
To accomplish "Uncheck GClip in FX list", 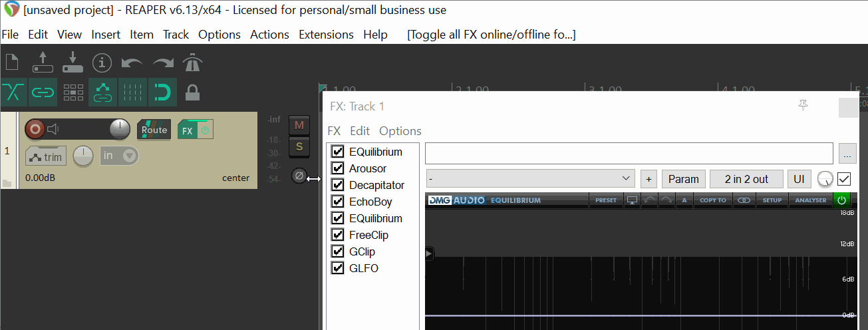I will (338, 251).
